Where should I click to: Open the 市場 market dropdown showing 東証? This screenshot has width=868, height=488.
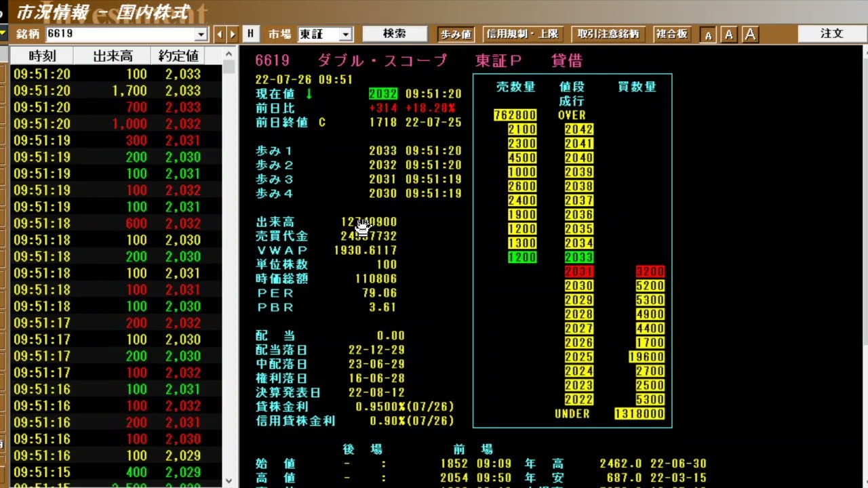[x=345, y=35]
